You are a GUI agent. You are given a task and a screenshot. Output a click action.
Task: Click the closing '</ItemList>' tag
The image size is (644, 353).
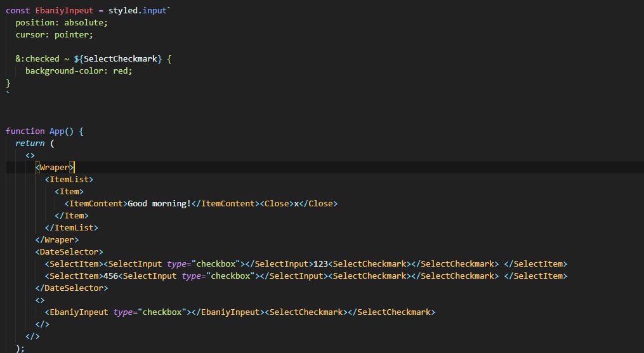[x=72, y=228]
